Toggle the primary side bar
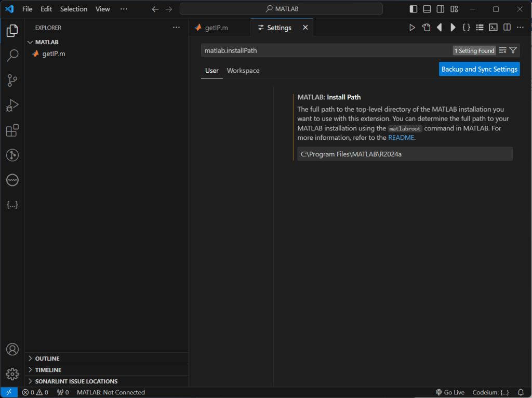This screenshot has height=398, width=532. [x=413, y=9]
